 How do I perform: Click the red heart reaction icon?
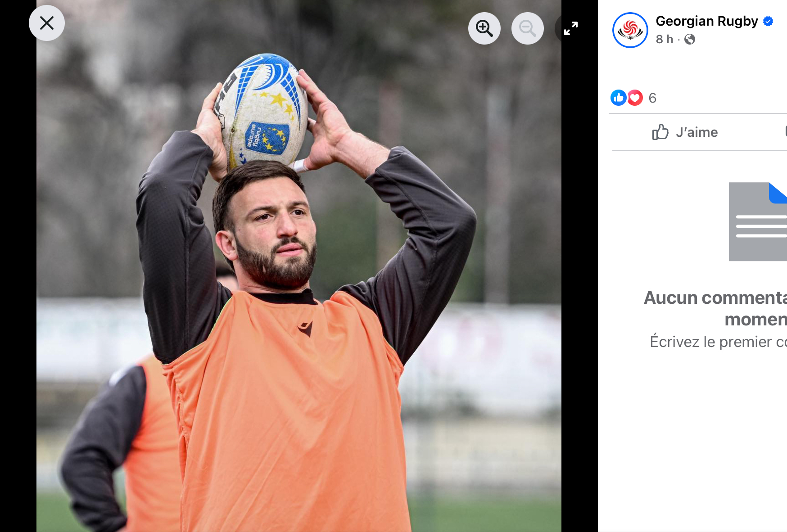(x=635, y=98)
